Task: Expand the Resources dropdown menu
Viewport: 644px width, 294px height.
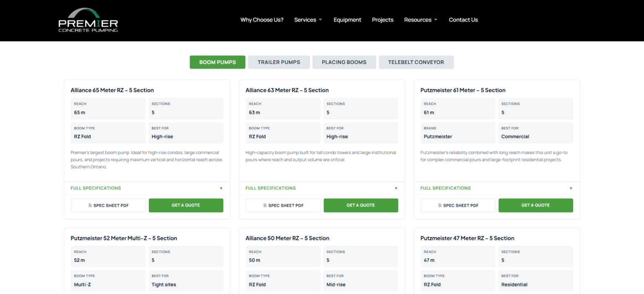Action: [421, 20]
